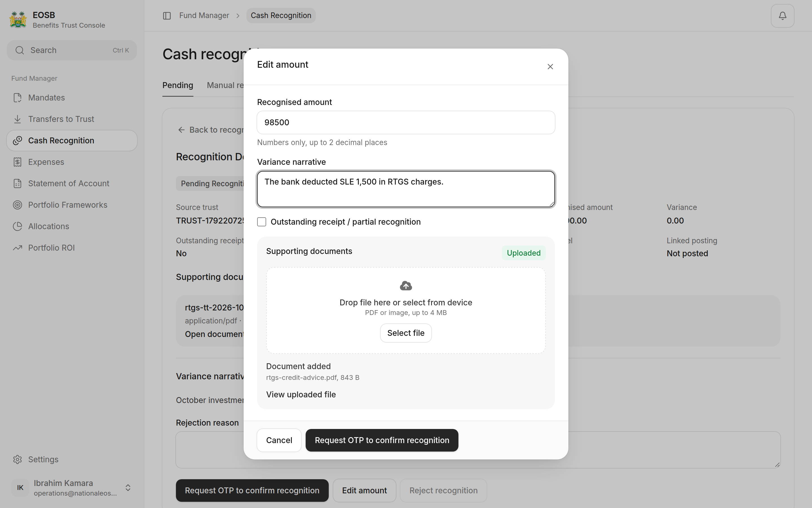Click the Cash Recognition breadcrumb chip
The height and width of the screenshot is (508, 812).
281,16
